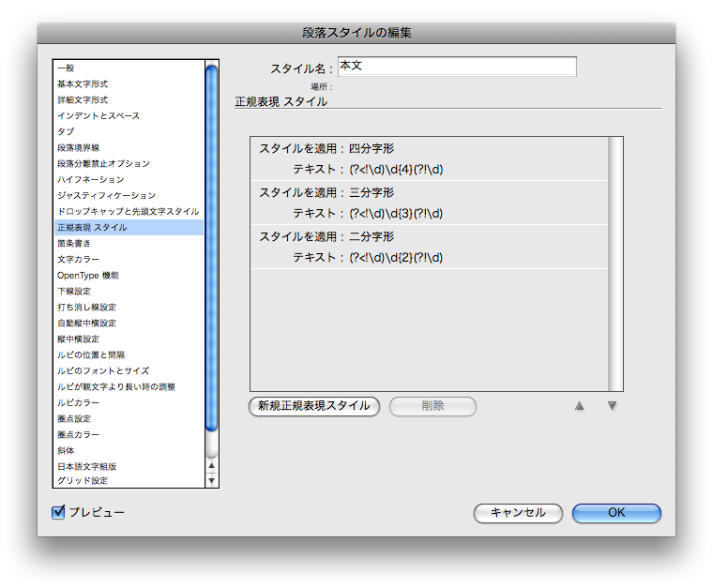This screenshot has width=713, height=588.
Task: Confirm with the OK button
Action: [x=616, y=513]
